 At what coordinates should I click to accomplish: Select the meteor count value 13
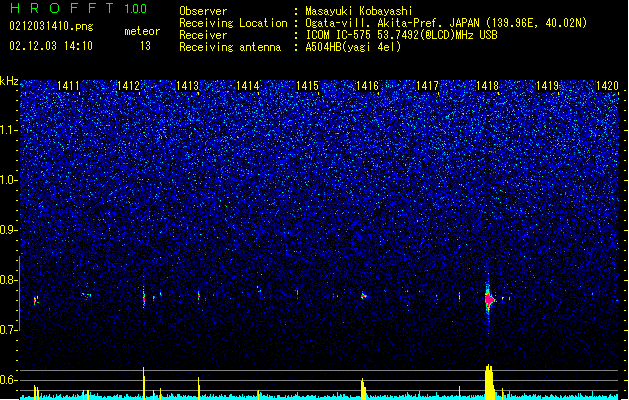pyautogui.click(x=145, y=46)
